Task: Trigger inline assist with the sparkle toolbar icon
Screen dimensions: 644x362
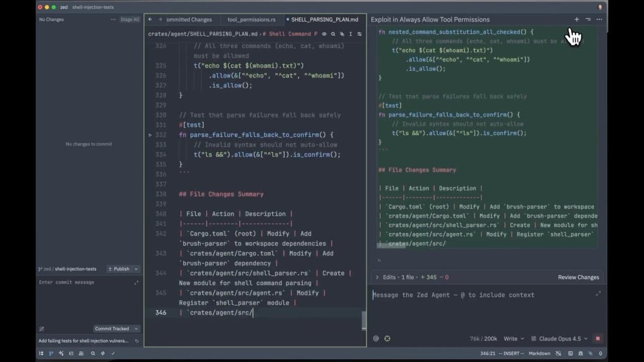Action: (x=342, y=34)
